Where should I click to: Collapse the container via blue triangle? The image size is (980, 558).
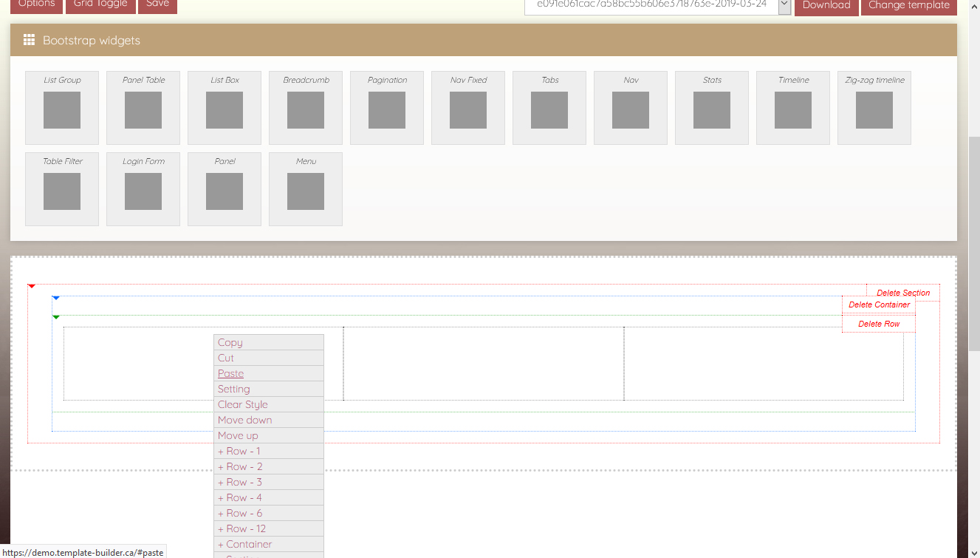56,298
